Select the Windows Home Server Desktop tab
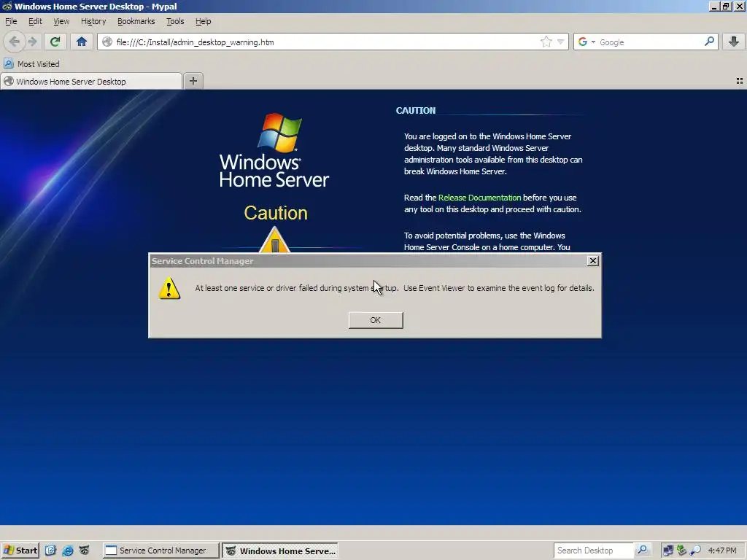The image size is (747, 560). 91,82
